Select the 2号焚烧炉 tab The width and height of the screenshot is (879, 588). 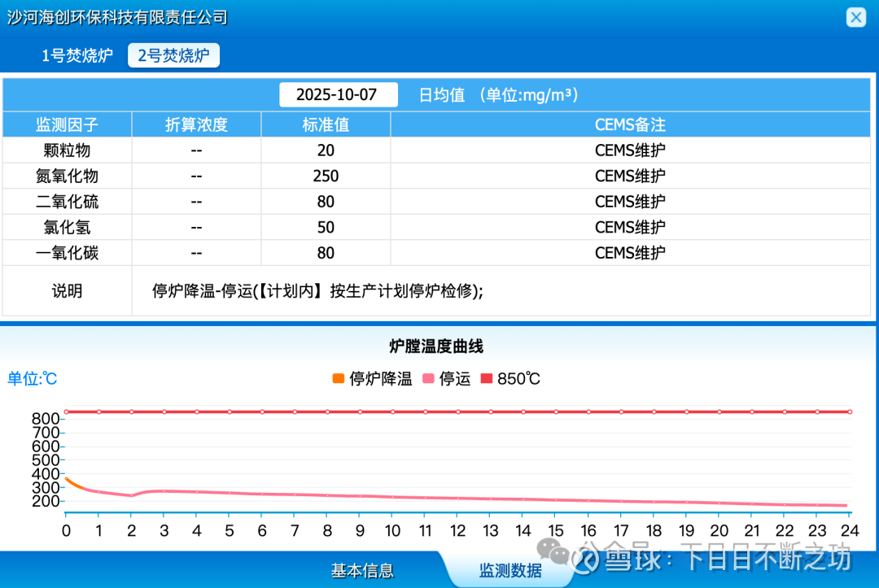174,55
